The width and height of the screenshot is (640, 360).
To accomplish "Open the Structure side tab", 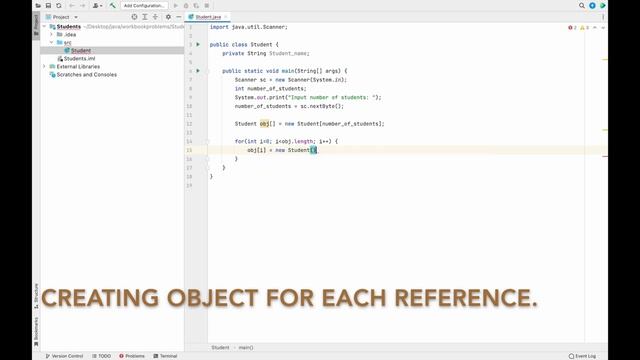I will pos(36,296).
